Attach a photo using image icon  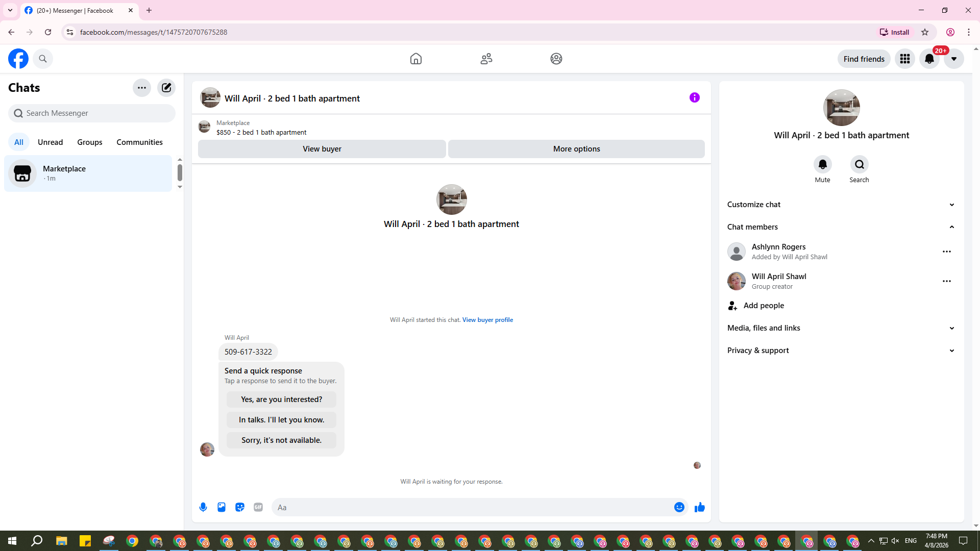(222, 507)
